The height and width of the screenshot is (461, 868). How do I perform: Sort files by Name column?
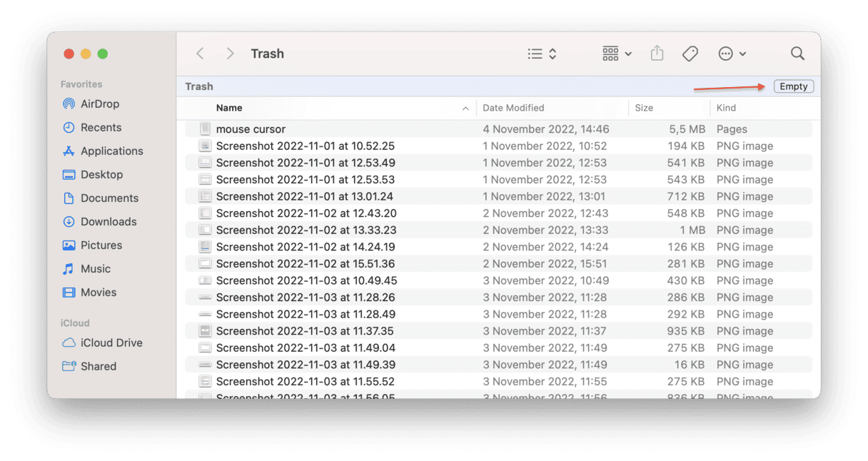(229, 108)
